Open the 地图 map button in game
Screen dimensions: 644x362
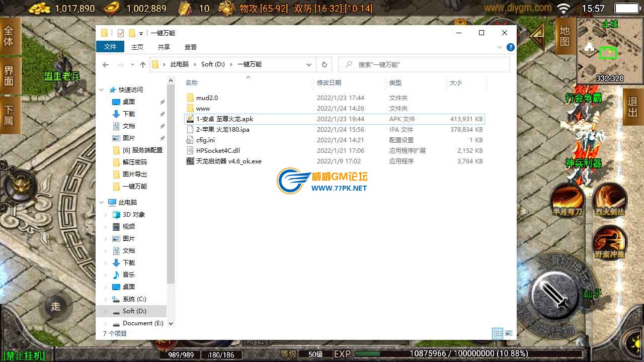point(565,37)
